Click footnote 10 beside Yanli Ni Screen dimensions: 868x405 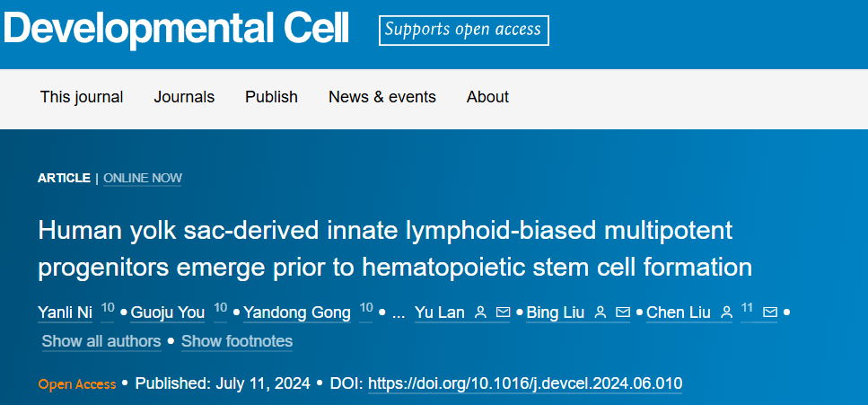[108, 308]
